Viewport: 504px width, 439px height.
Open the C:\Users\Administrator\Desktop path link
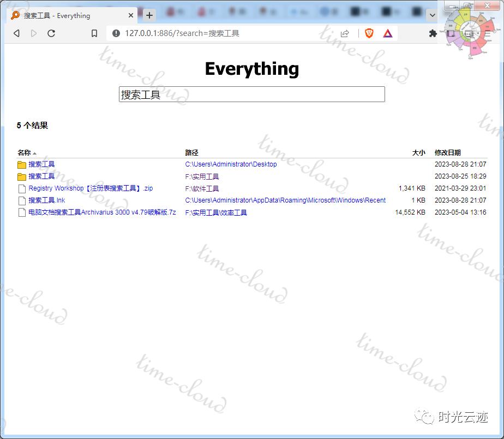click(230, 164)
